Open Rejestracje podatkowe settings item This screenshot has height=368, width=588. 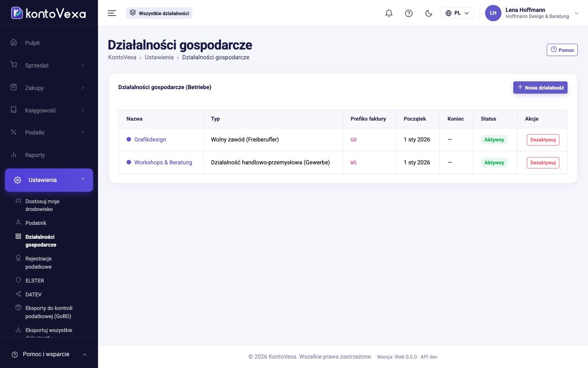click(x=38, y=263)
